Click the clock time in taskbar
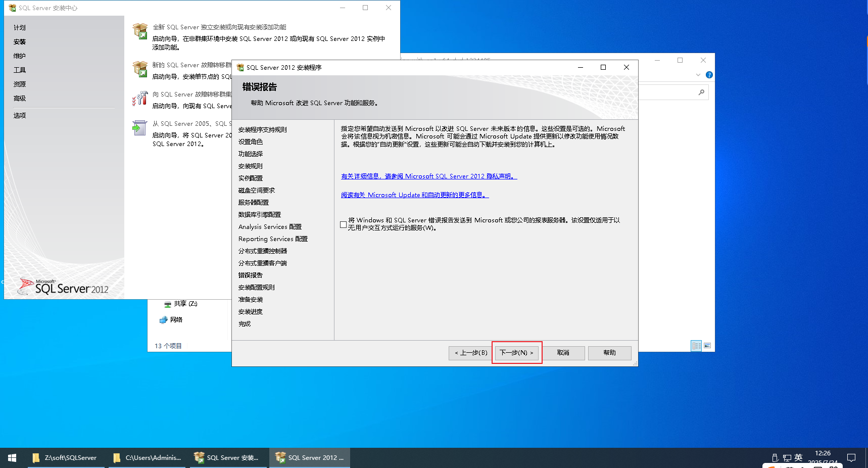Screen dimensions: 868x468 tap(823, 453)
